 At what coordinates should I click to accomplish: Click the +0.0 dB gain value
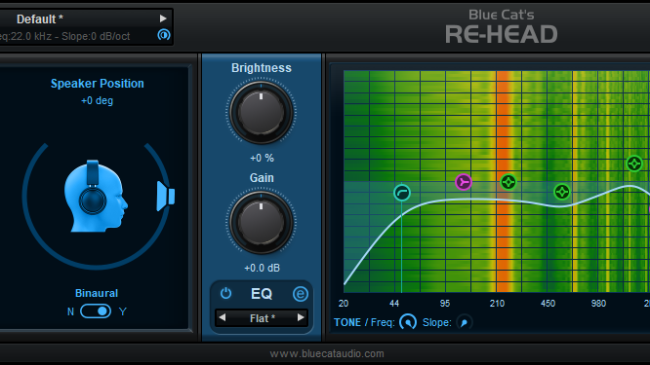coord(262,268)
